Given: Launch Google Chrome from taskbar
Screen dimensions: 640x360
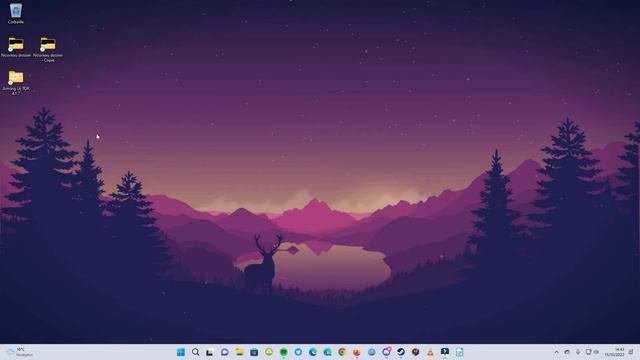Looking at the screenshot, I should click(x=342, y=352).
